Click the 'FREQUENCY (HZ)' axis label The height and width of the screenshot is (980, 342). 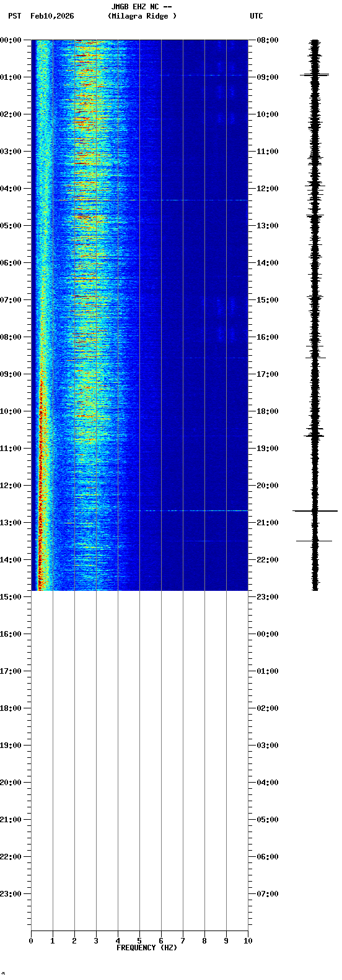click(x=147, y=948)
